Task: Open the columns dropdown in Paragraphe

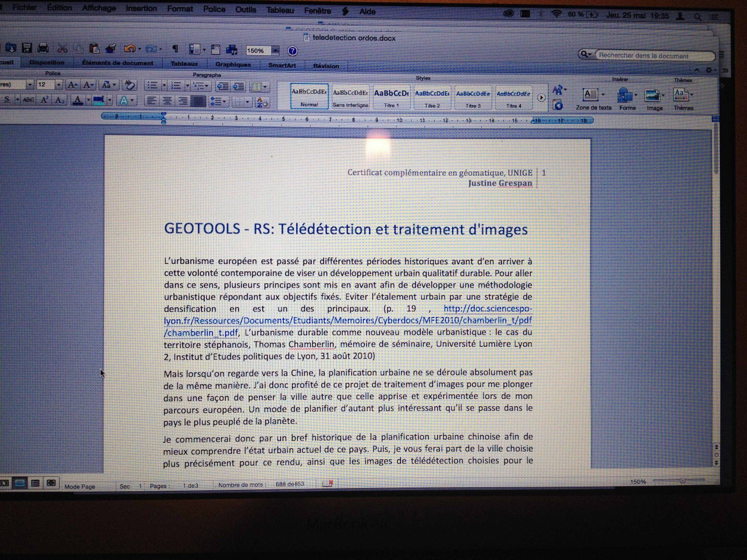Action: (x=259, y=87)
